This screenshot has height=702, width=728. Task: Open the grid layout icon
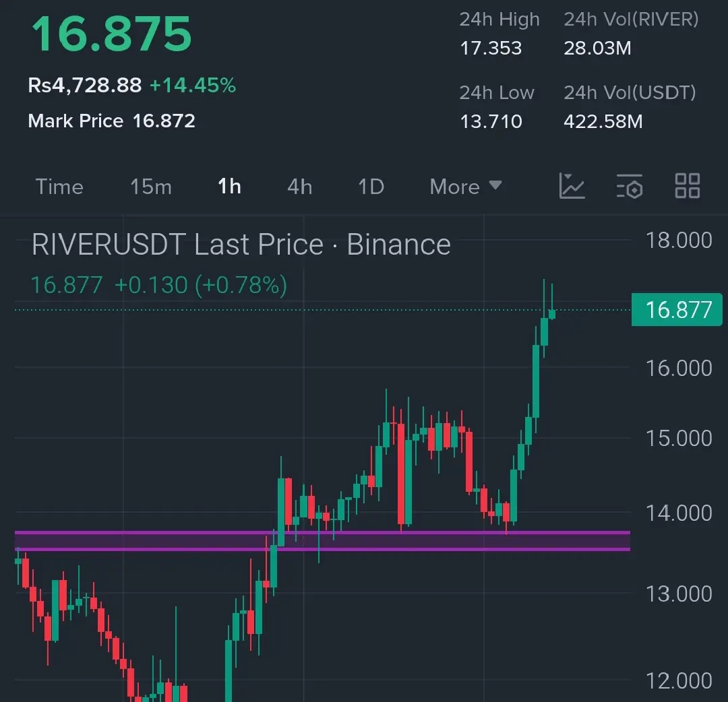click(x=687, y=186)
